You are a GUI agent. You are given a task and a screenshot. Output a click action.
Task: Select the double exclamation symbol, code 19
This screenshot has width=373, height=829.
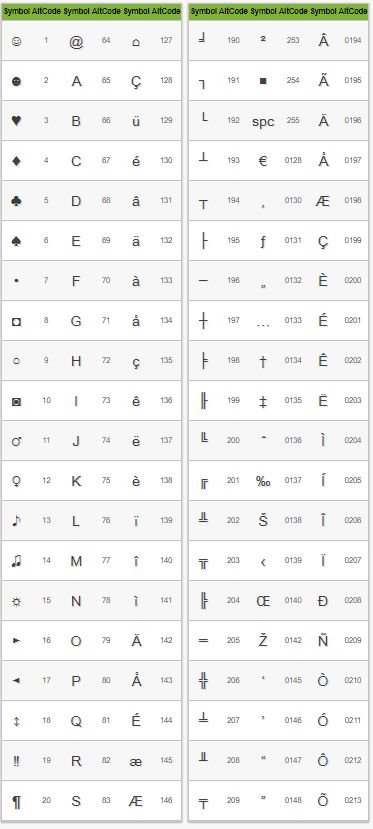pos(16,760)
